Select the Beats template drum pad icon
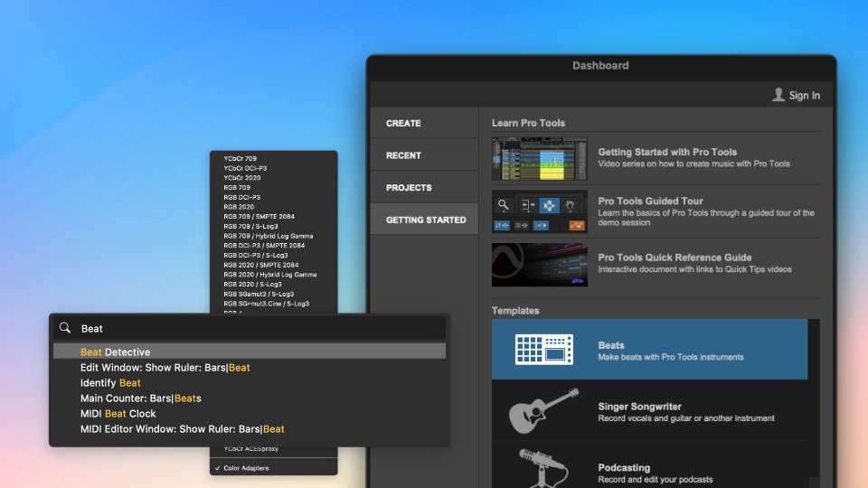This screenshot has height=488, width=868. click(543, 349)
